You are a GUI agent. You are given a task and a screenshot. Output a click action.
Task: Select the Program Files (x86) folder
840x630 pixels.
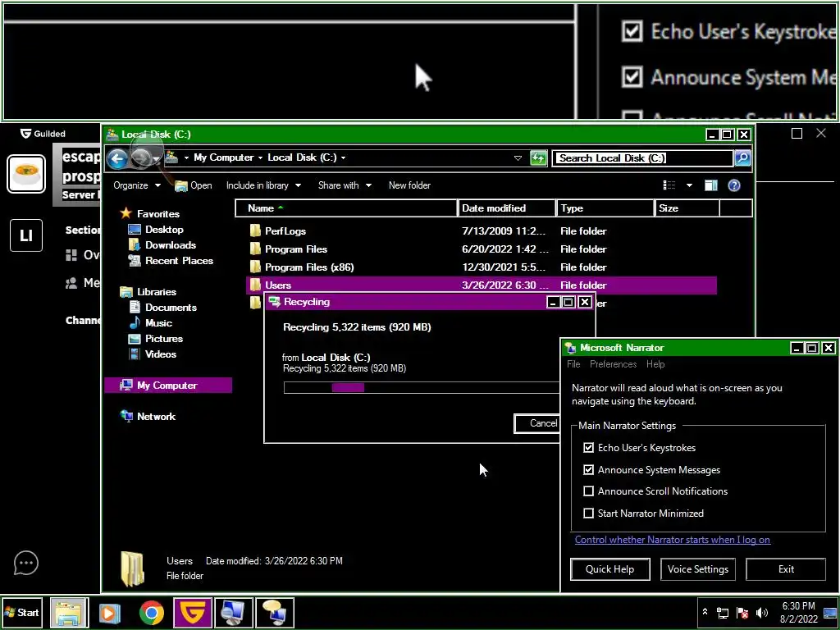309,267
